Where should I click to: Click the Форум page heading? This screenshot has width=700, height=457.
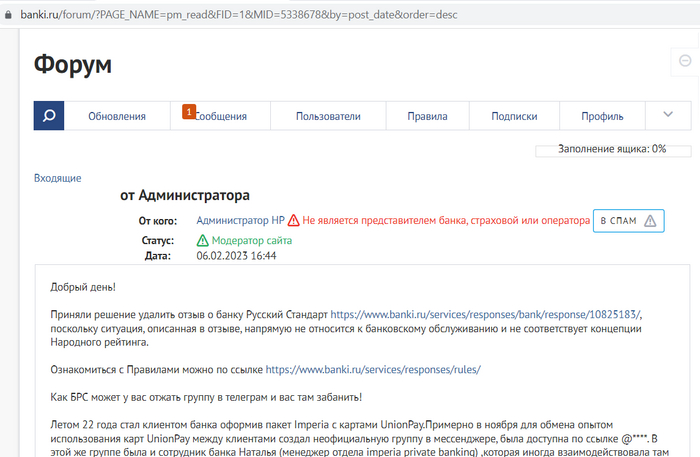click(x=73, y=65)
